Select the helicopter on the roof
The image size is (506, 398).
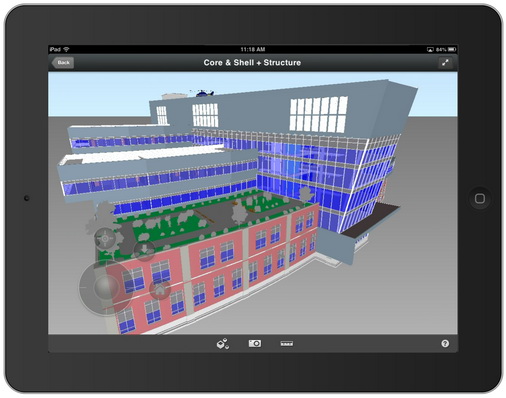pyautogui.click(x=203, y=93)
